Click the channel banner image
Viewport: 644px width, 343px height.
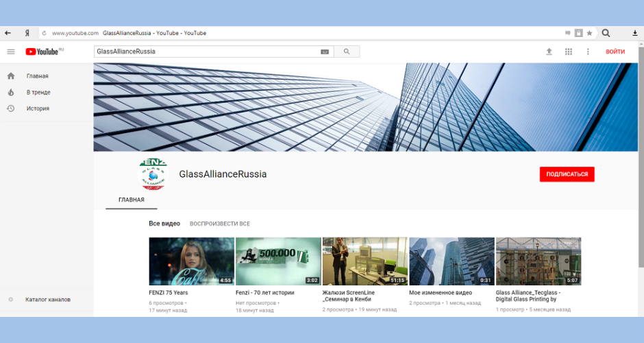point(366,107)
